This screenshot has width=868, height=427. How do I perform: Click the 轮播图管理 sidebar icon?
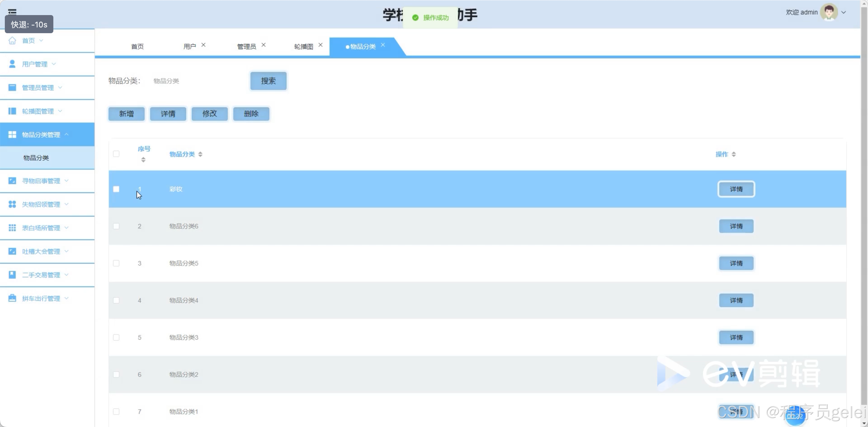click(x=12, y=111)
